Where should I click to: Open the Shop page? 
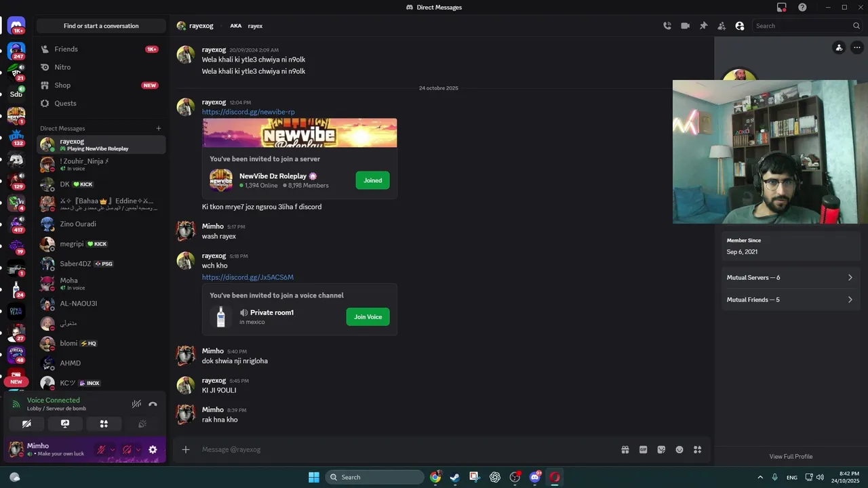click(101, 85)
